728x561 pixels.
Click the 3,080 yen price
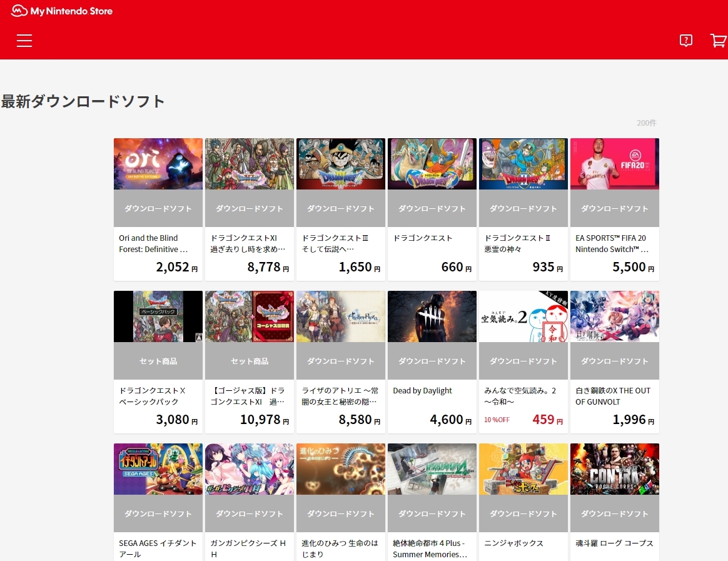177,420
